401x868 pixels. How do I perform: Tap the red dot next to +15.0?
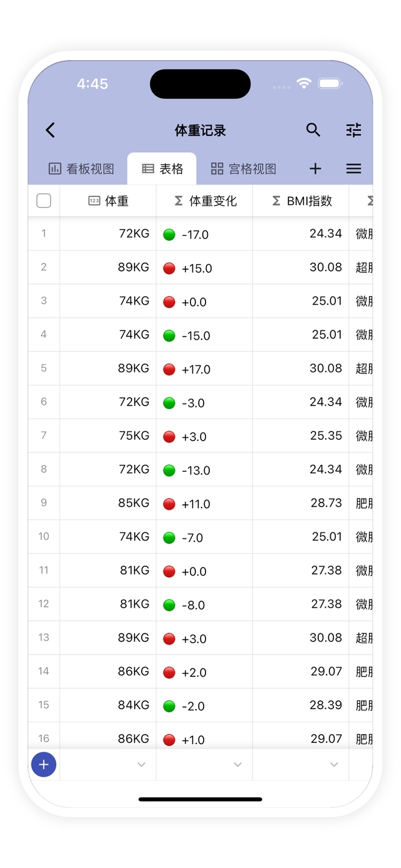(169, 268)
